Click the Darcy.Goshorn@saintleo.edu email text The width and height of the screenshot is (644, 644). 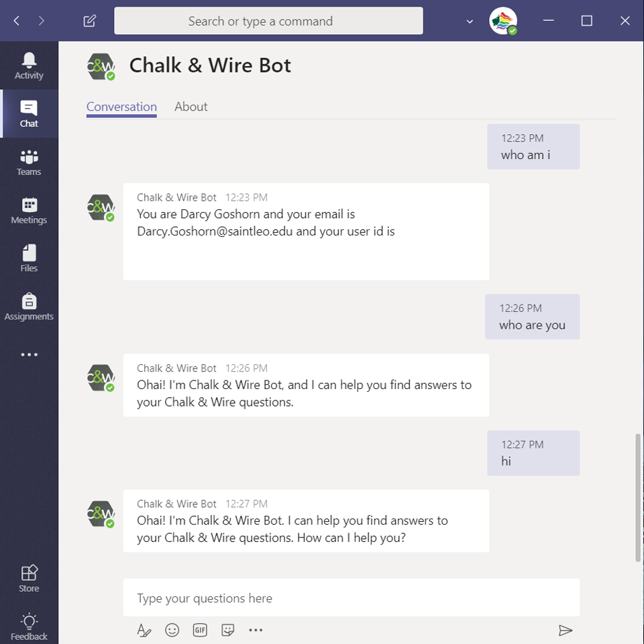coord(215,231)
